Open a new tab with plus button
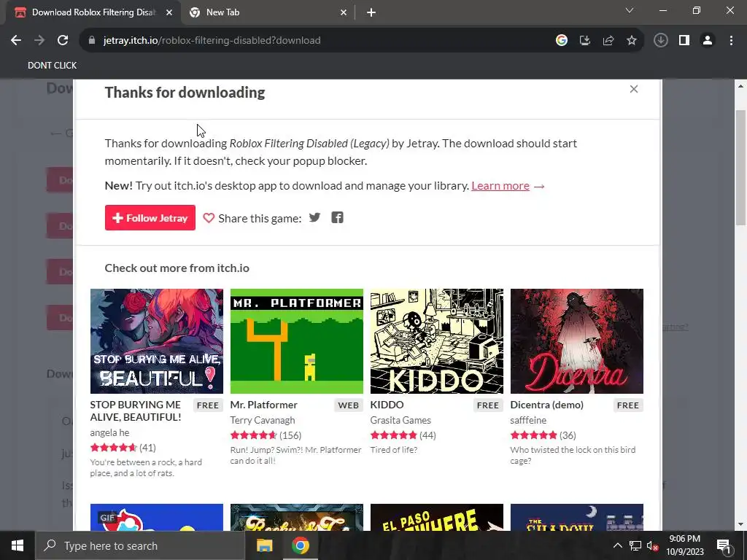 (371, 12)
